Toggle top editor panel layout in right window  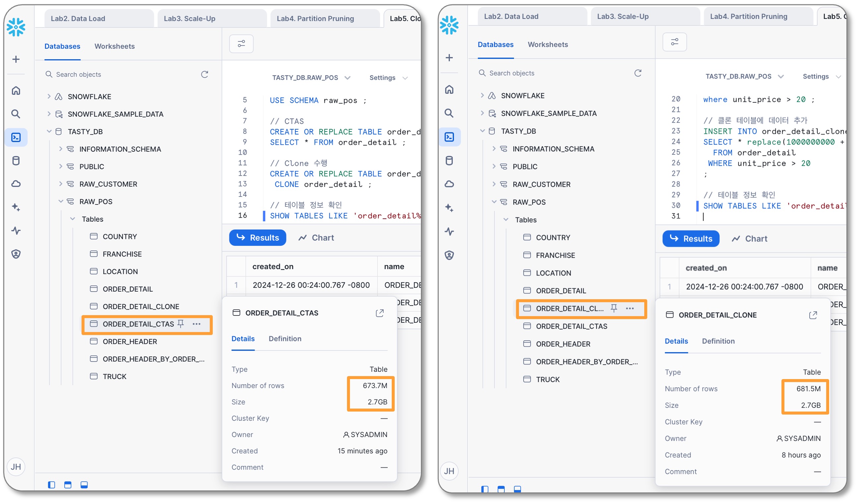(501, 489)
